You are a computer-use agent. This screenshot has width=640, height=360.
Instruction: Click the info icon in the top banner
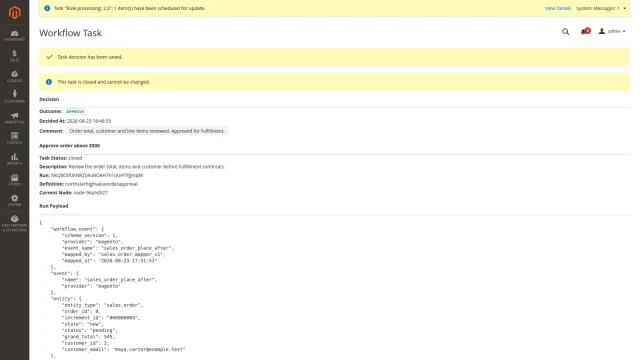(x=47, y=8)
